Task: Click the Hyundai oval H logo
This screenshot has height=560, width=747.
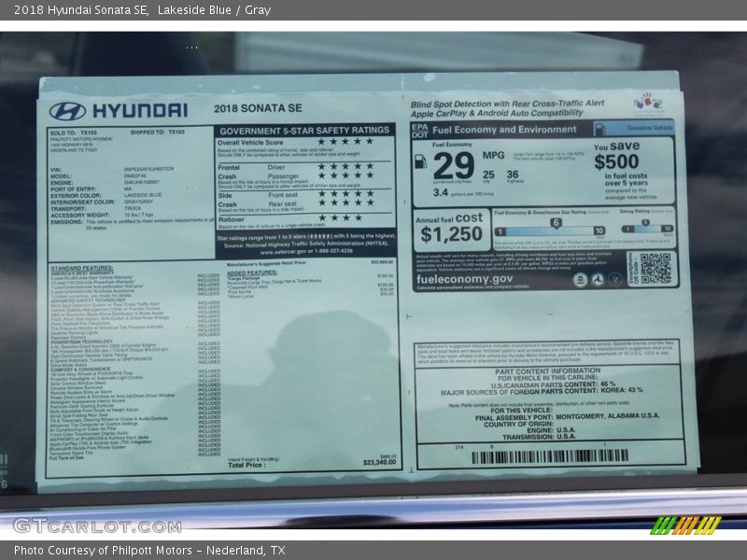Action: pyautogui.click(x=67, y=111)
